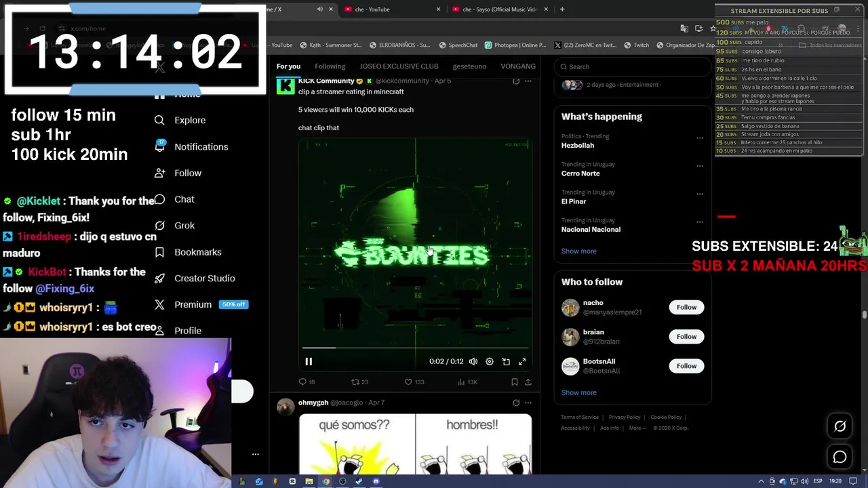Pause the KICK Community video
This screenshot has width=868, height=488.
[309, 361]
